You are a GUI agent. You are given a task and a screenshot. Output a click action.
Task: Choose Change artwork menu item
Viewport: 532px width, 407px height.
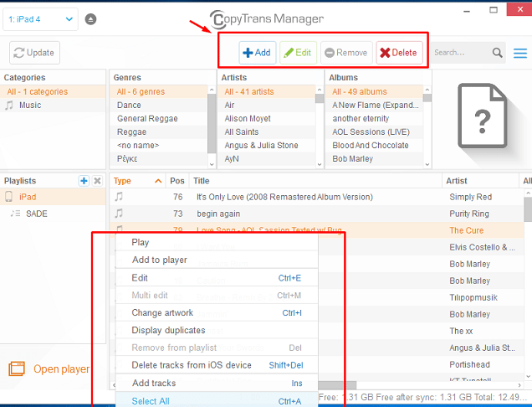217,312
